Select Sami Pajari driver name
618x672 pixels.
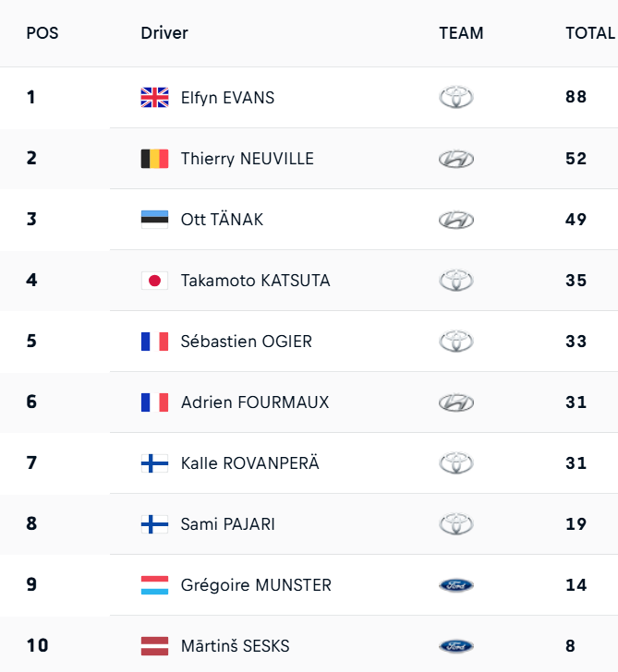[x=228, y=523]
